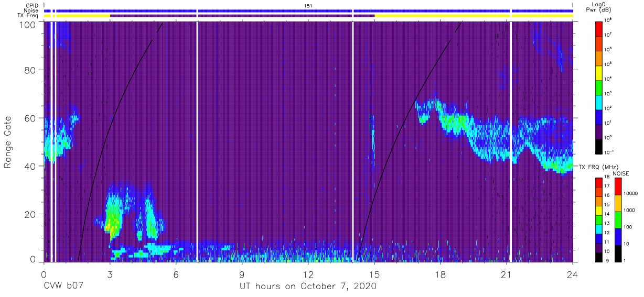
Task: Click the x-axis tick label '15'
Action: (x=374, y=274)
